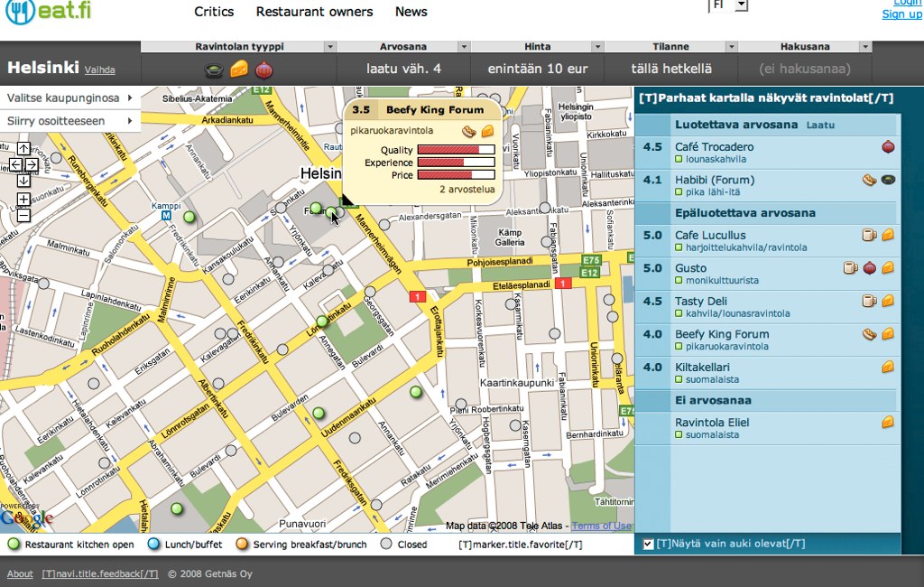Viewport: 924px width, 587px height.
Task: Open the Critics menu item
Action: pos(214,12)
